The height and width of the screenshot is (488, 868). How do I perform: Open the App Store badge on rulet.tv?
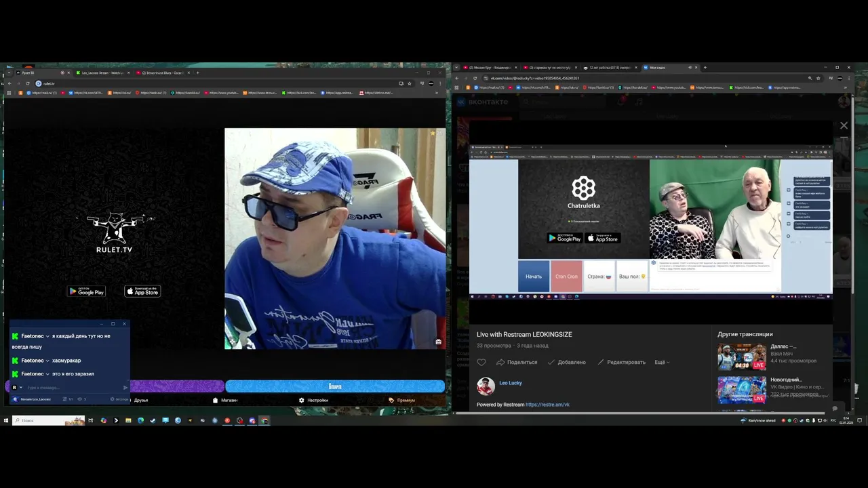click(142, 291)
